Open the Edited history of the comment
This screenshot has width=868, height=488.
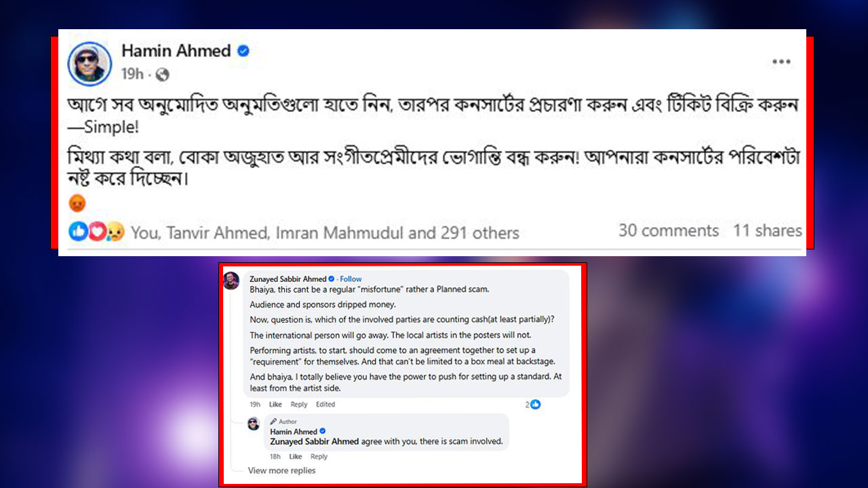click(x=325, y=405)
